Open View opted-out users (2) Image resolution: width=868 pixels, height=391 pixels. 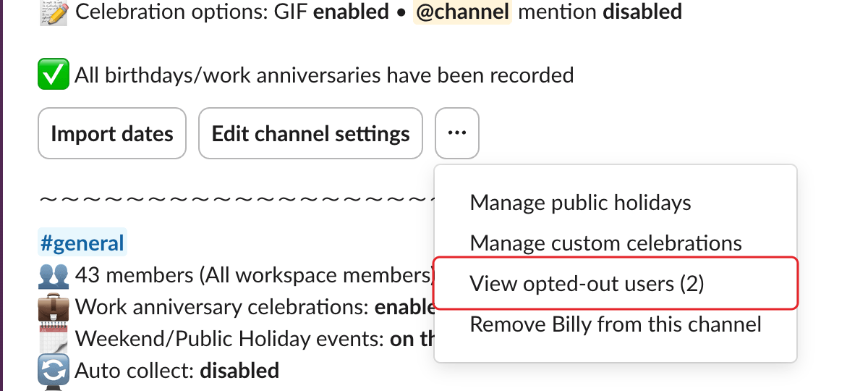615,283
